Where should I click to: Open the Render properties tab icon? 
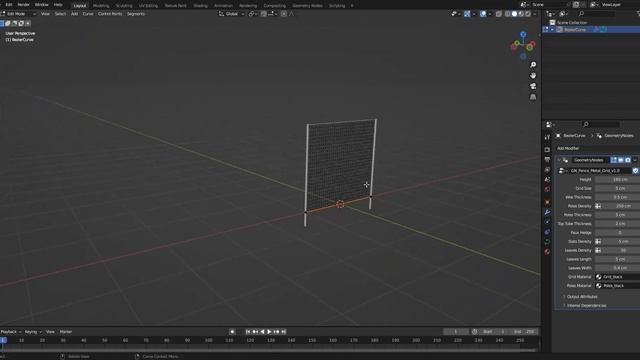pyautogui.click(x=547, y=150)
